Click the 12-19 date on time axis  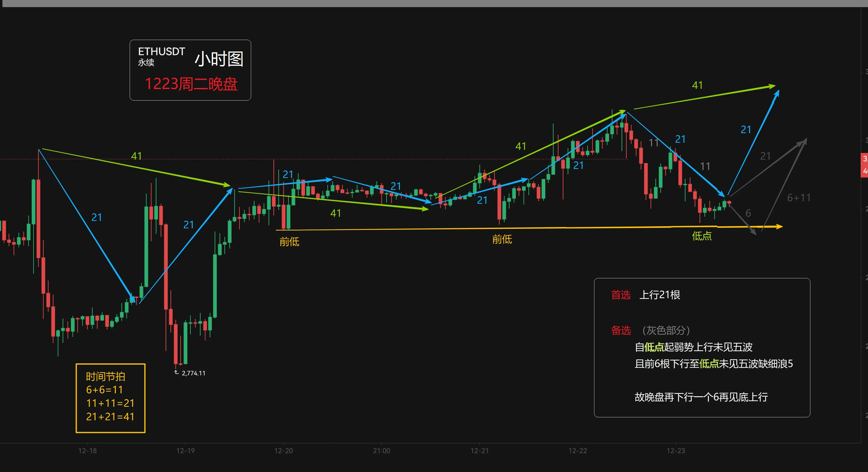(x=185, y=450)
